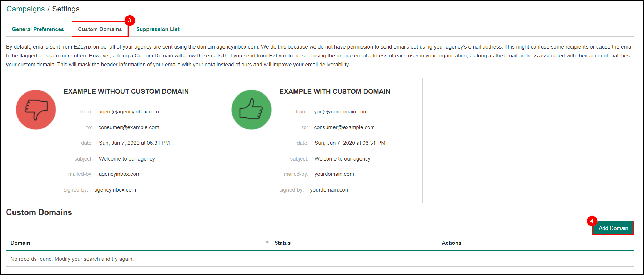Screen dimensions: 644x275
Task: Click the green thumbs-up icon
Action: click(x=251, y=110)
